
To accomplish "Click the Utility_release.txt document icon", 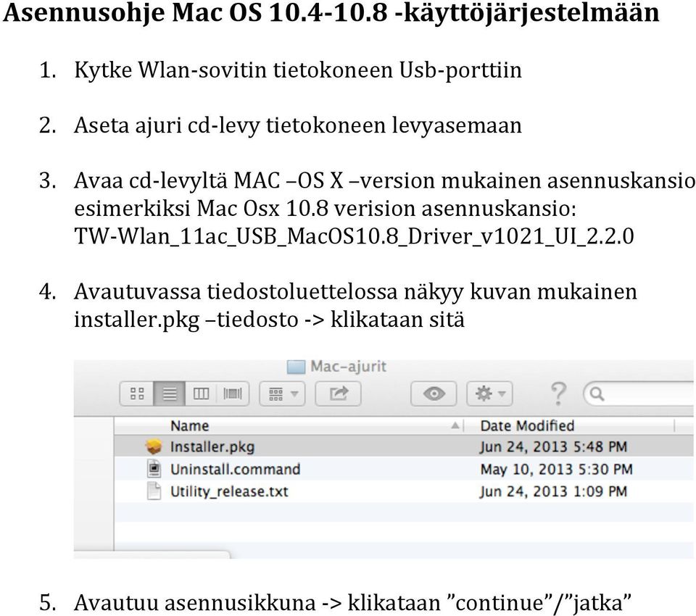I will point(154,491).
